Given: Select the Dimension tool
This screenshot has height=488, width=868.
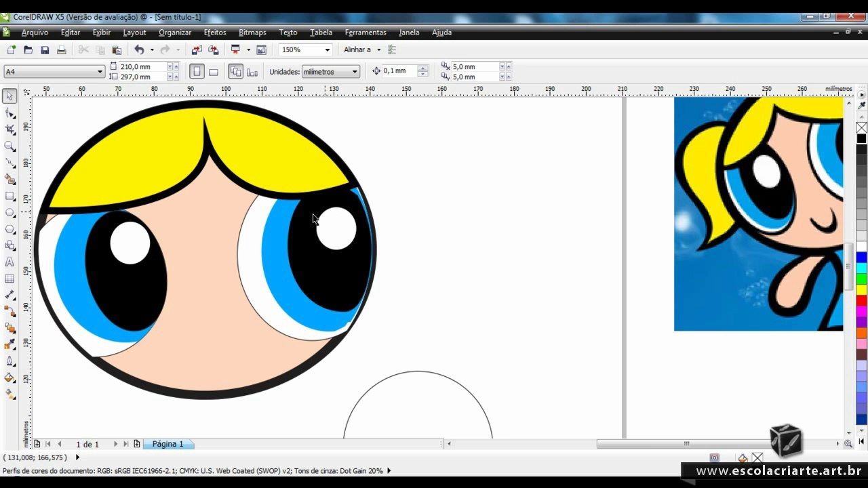Looking at the screenshot, I should [x=10, y=295].
